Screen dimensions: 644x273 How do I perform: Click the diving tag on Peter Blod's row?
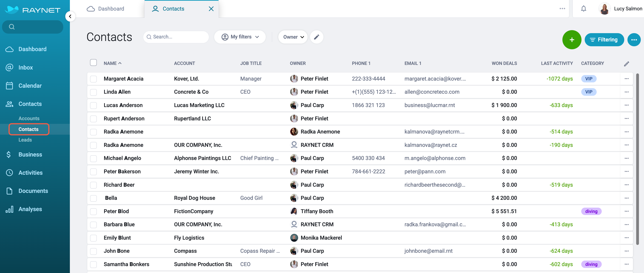tap(591, 211)
